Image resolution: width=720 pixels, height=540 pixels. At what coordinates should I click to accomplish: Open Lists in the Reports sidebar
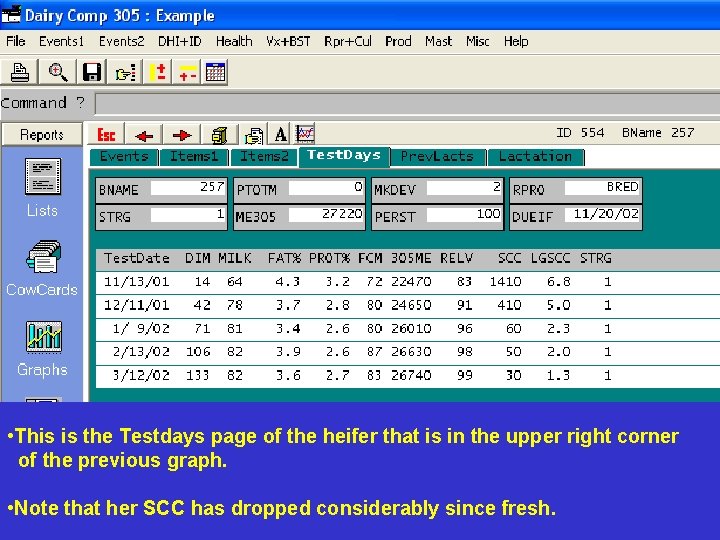(42, 187)
